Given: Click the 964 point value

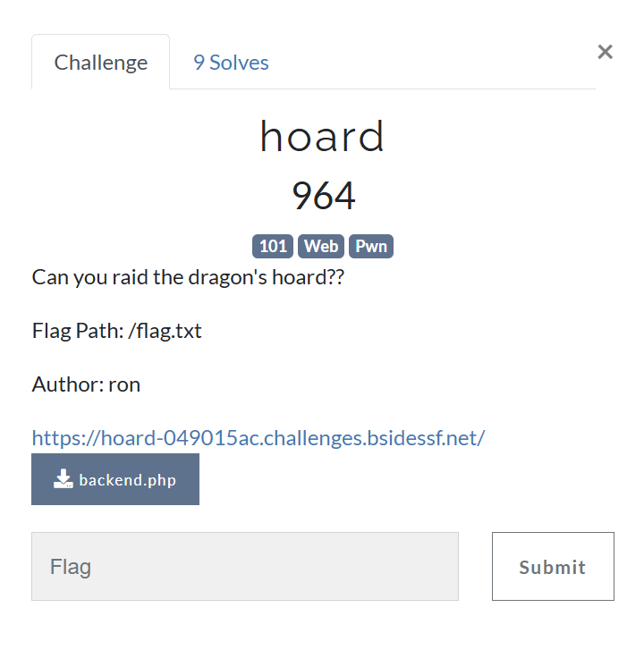Looking at the screenshot, I should (324, 196).
